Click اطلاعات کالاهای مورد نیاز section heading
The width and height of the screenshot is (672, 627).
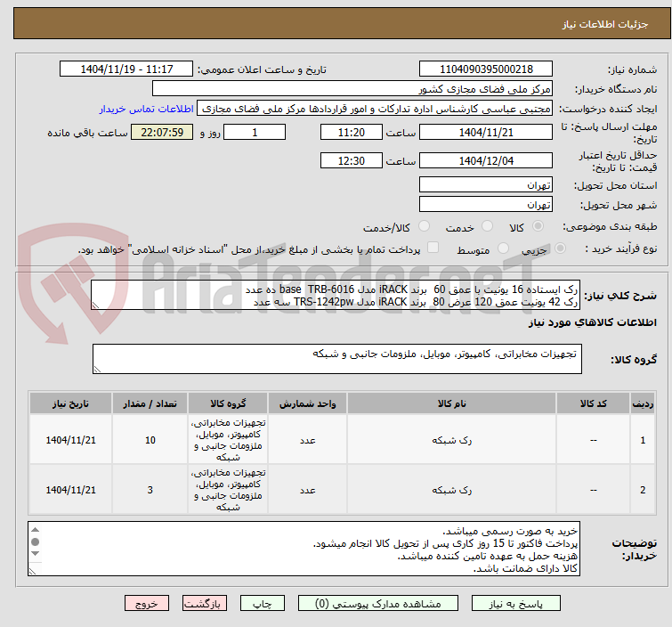click(x=592, y=322)
